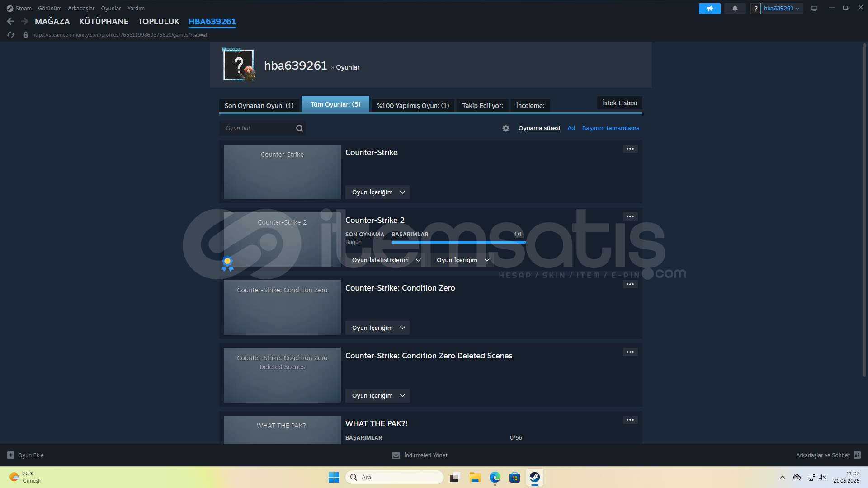Open announcements via the blue megaphone icon
This screenshot has height=488, width=868.
coord(709,9)
